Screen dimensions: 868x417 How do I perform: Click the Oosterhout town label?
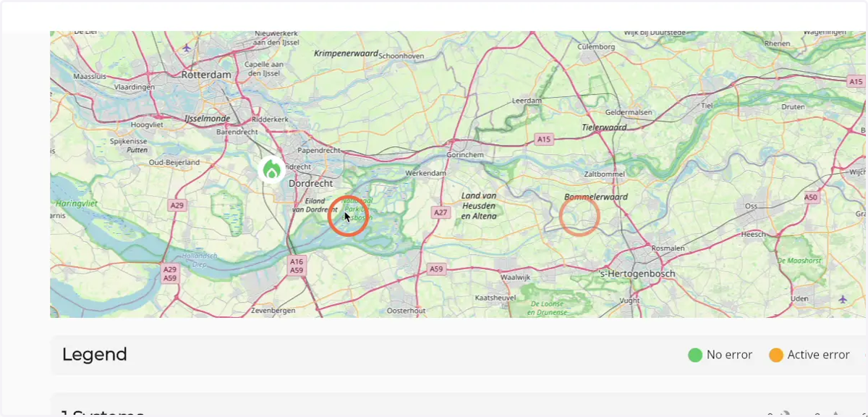(x=407, y=310)
